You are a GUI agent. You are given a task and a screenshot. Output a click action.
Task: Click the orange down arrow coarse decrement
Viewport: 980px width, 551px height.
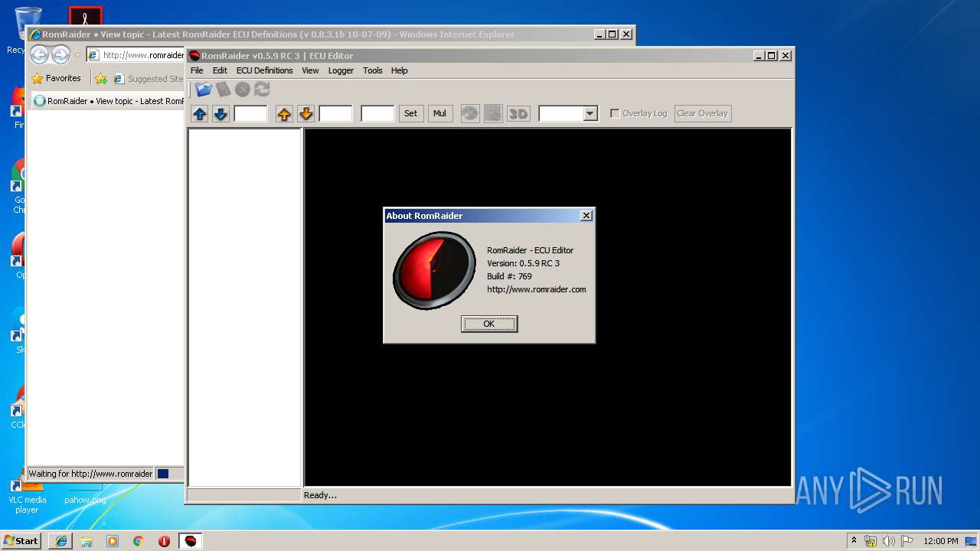coord(305,114)
